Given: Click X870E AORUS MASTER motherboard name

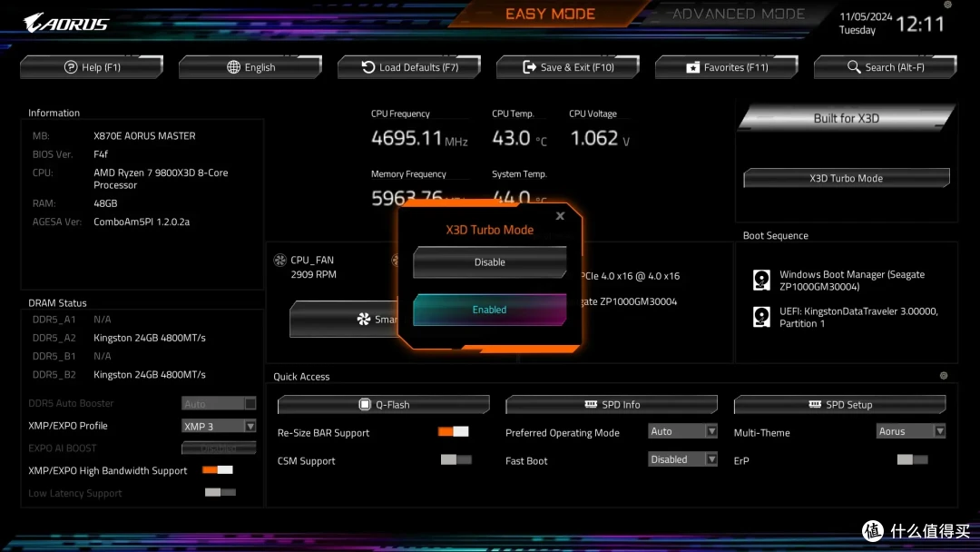Looking at the screenshot, I should (144, 135).
